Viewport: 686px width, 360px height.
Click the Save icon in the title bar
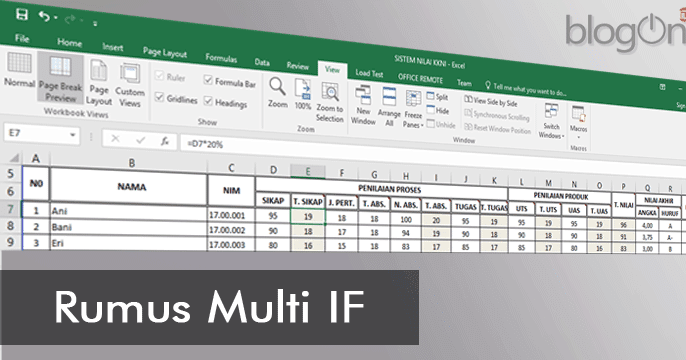pyautogui.click(x=21, y=14)
